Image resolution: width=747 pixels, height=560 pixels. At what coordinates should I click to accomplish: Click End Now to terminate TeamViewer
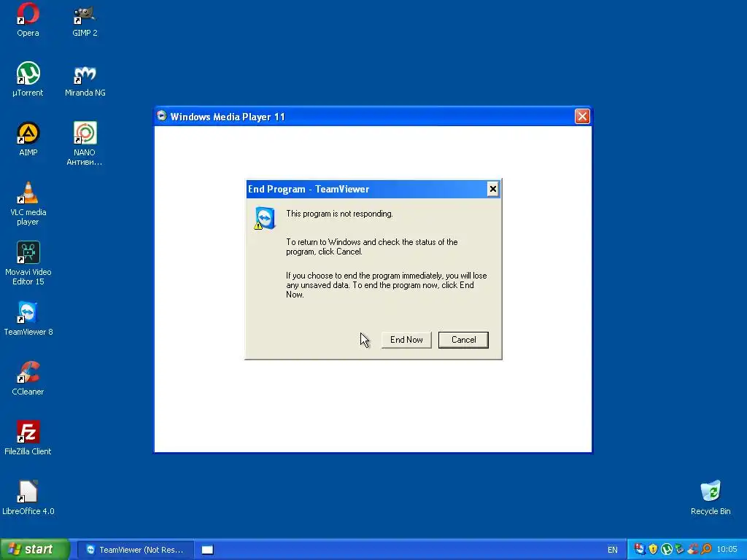coord(406,340)
